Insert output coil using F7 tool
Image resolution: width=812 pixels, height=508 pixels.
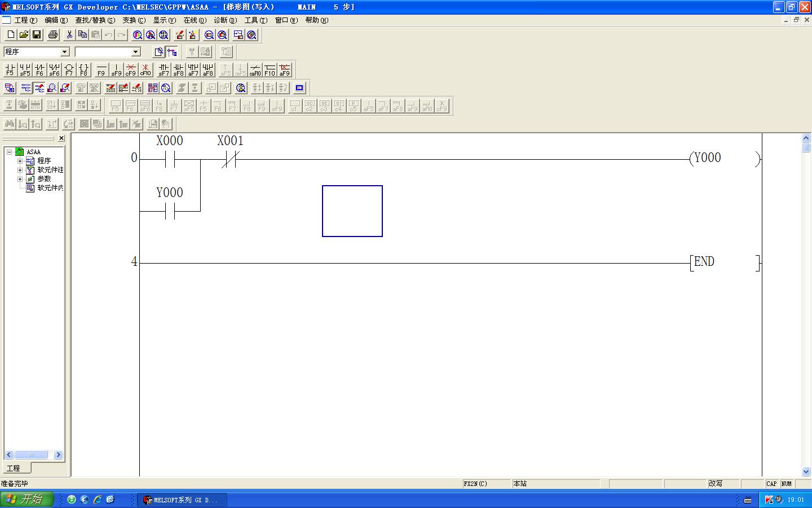(x=69, y=69)
